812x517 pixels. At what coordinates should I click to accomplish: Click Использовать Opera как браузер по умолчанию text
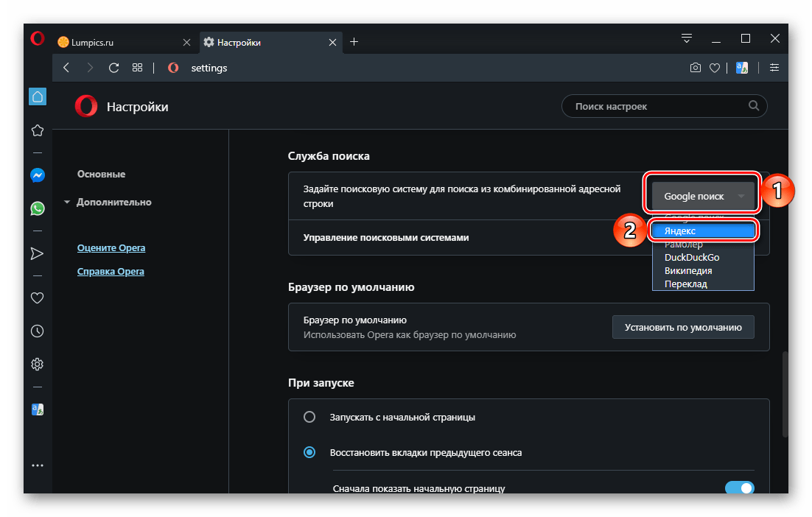pyautogui.click(x=410, y=335)
